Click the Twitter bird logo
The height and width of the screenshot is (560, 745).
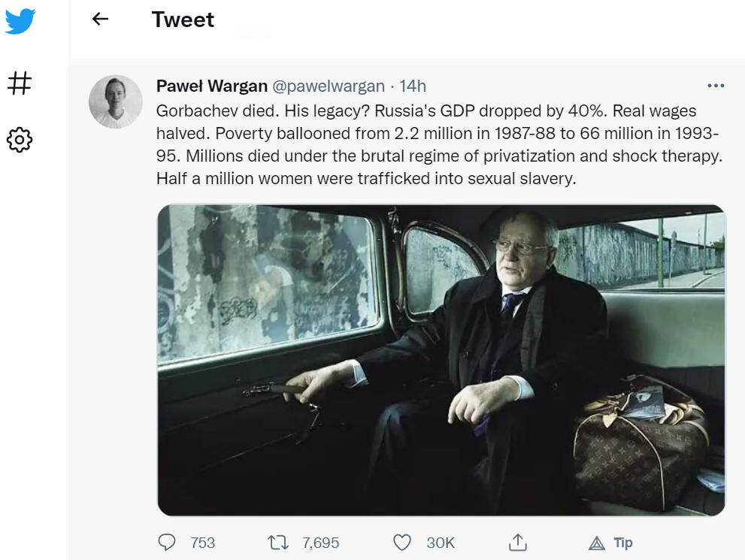[x=20, y=21]
